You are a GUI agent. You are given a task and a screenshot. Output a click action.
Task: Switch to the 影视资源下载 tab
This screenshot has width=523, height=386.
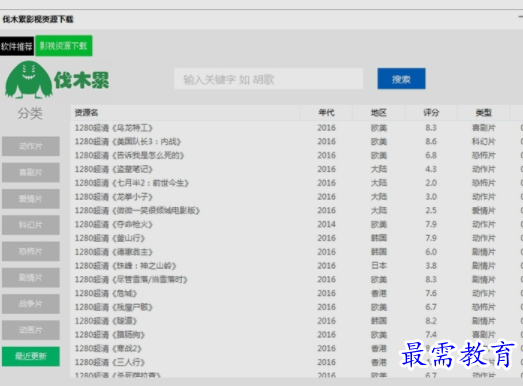coord(64,46)
